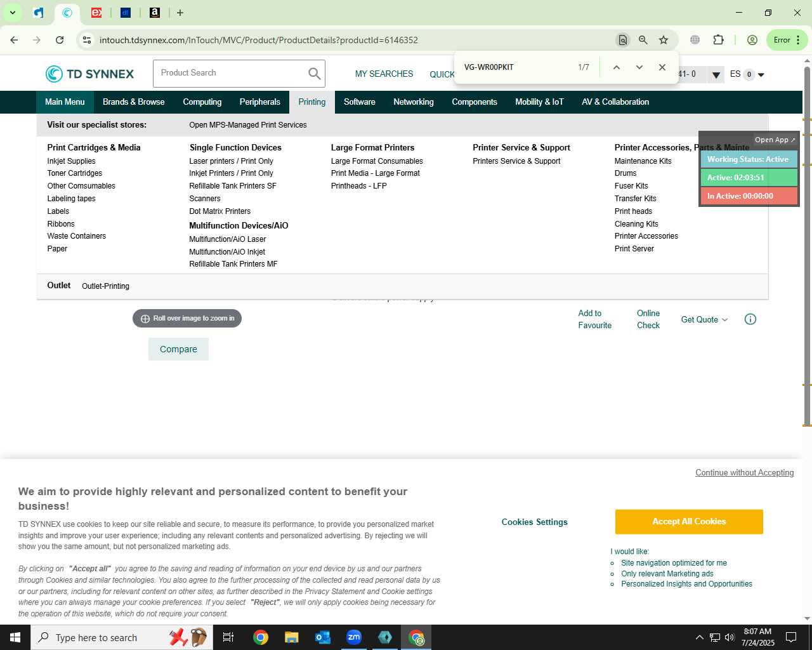Show hidden system tray icons
This screenshot has width=812, height=650.
pos(699,637)
